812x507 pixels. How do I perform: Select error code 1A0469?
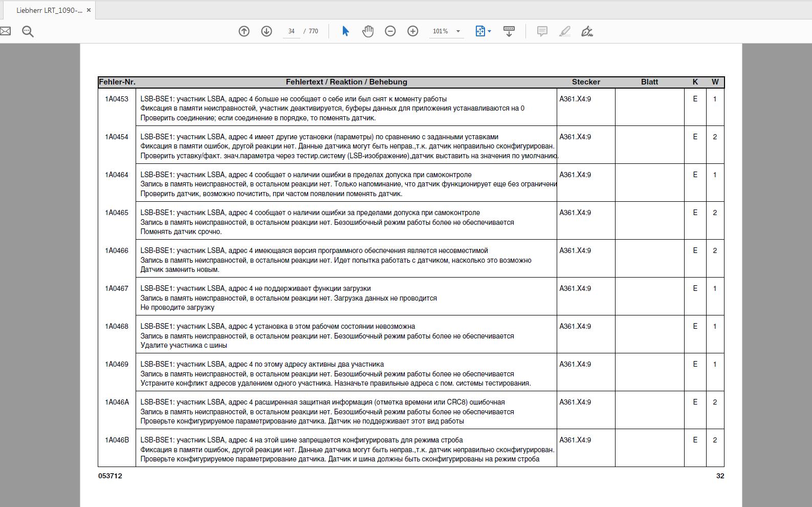pyautogui.click(x=117, y=364)
